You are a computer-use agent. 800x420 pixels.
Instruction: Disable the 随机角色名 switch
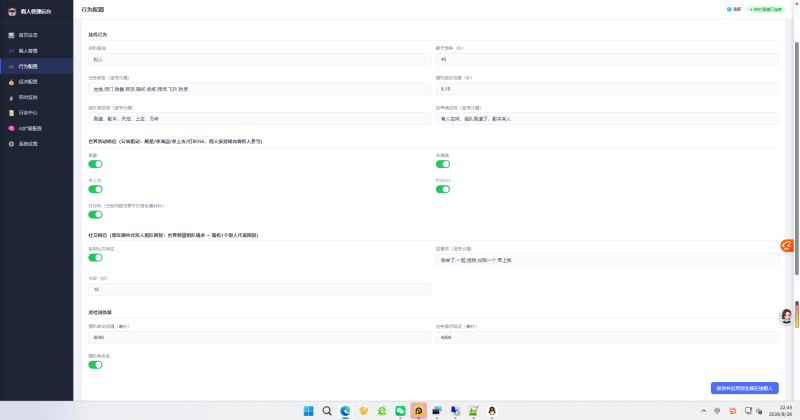click(x=95, y=365)
